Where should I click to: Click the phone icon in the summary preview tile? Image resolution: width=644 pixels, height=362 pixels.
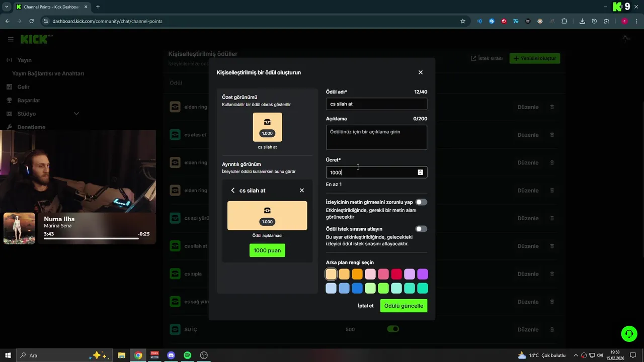point(267,122)
